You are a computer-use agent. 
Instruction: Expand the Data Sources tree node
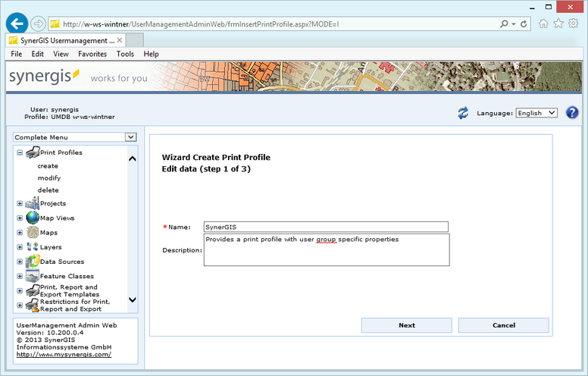coord(20,262)
